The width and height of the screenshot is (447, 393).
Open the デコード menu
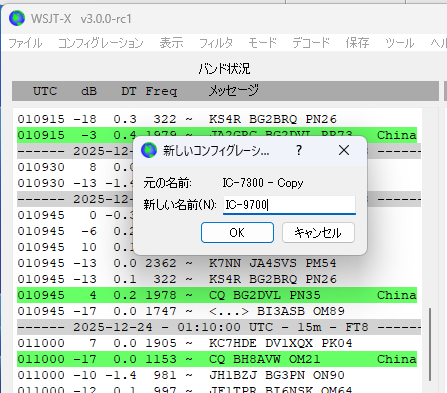click(x=311, y=43)
